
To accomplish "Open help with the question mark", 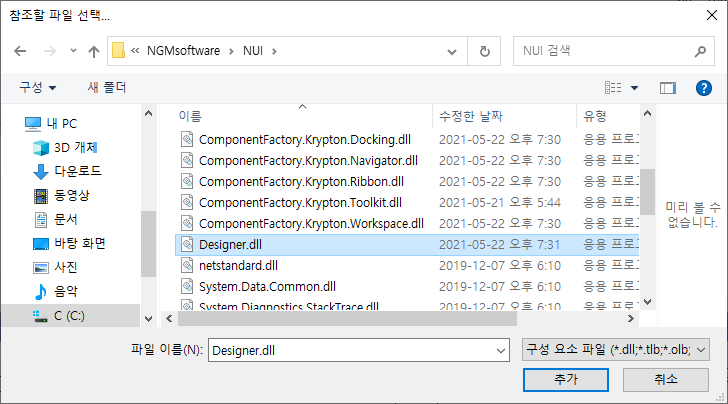I will (704, 88).
